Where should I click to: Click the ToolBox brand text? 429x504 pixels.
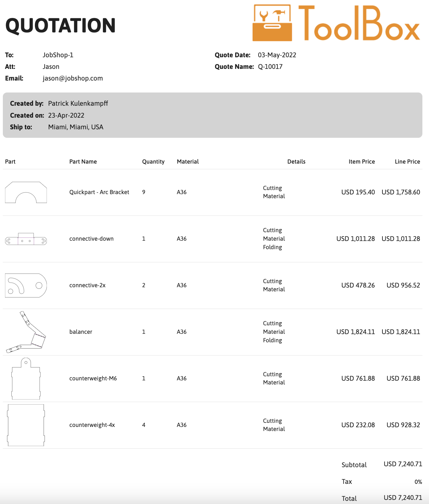tap(359, 24)
